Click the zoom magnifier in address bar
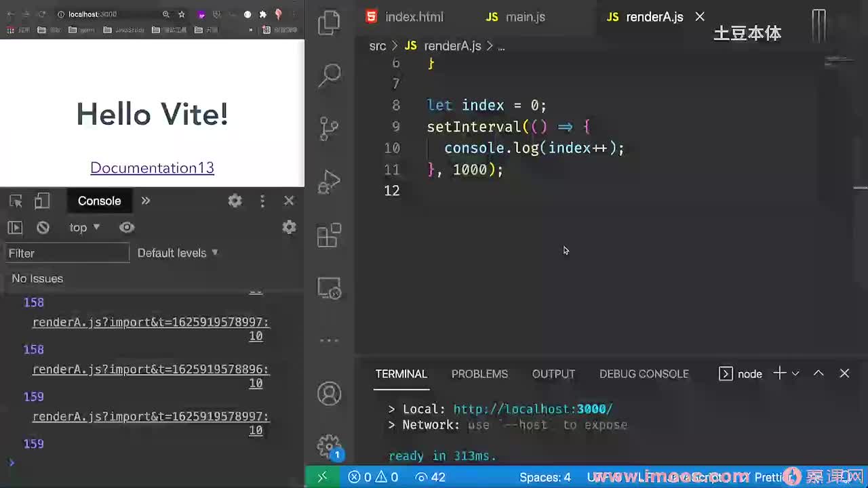868x488 pixels. pos(166,14)
